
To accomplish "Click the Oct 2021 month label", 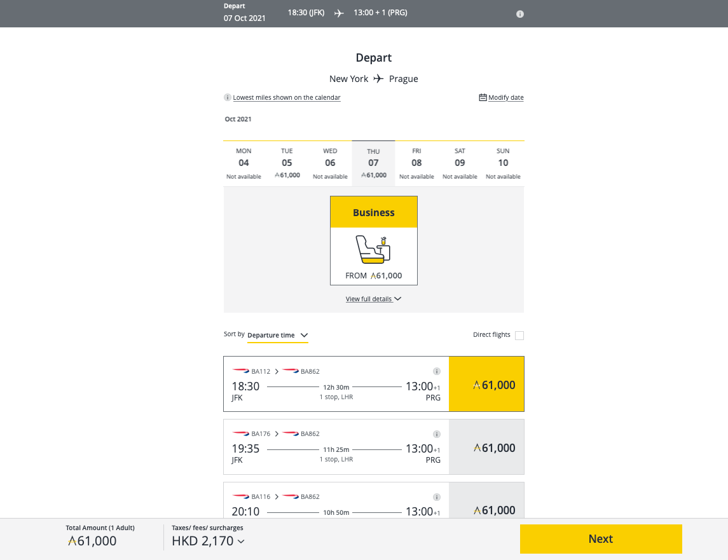I will [238, 119].
